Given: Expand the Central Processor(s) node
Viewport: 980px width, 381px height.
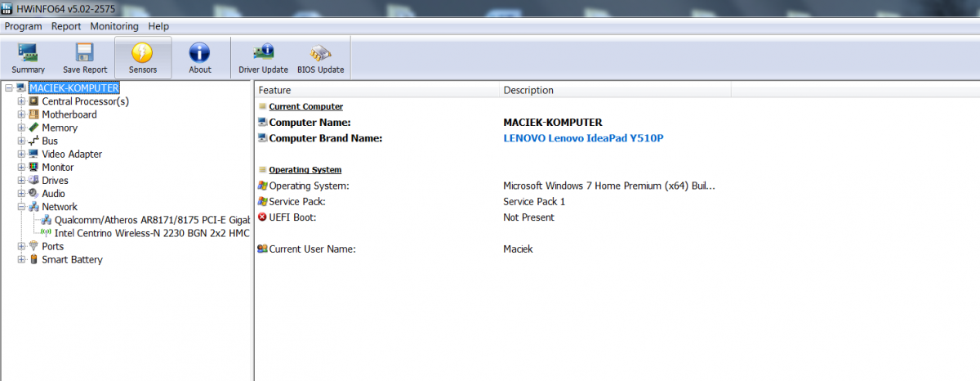Looking at the screenshot, I should [21, 101].
